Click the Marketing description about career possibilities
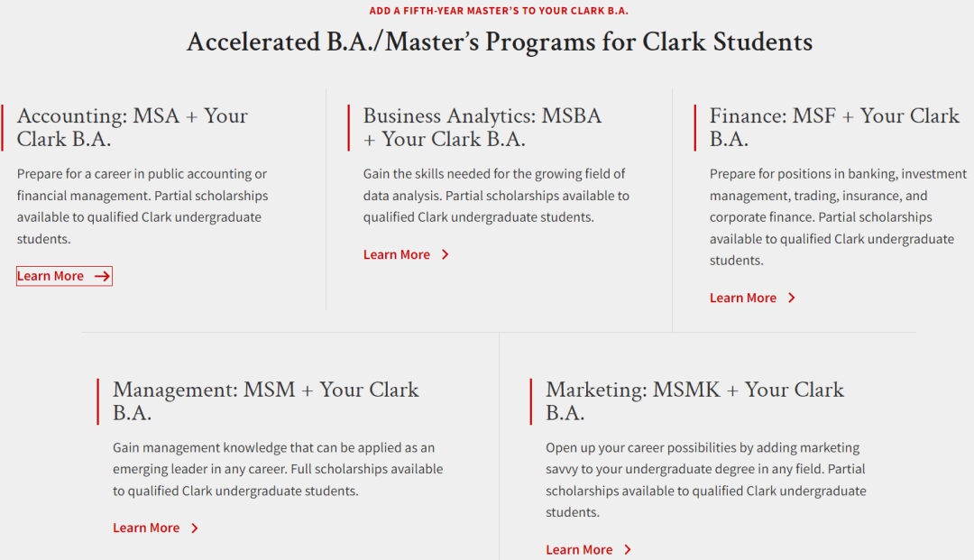Screen dimensions: 974x560 [x=705, y=480]
